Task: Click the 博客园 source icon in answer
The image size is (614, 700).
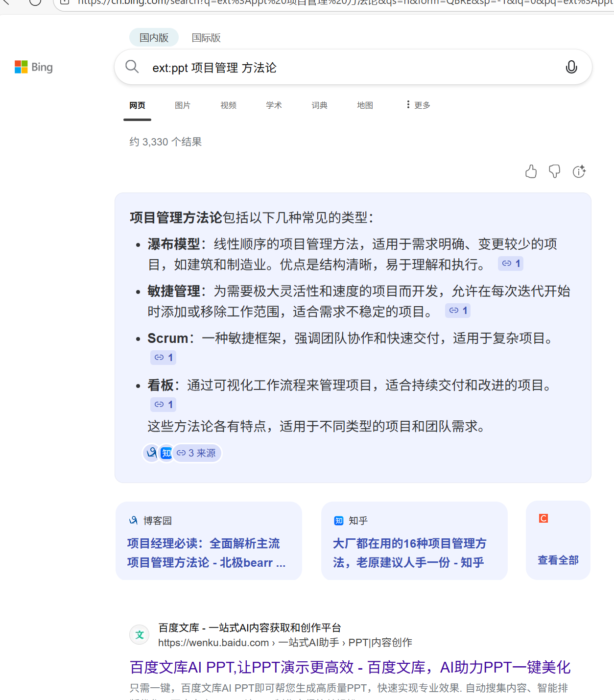Action: click(x=152, y=453)
